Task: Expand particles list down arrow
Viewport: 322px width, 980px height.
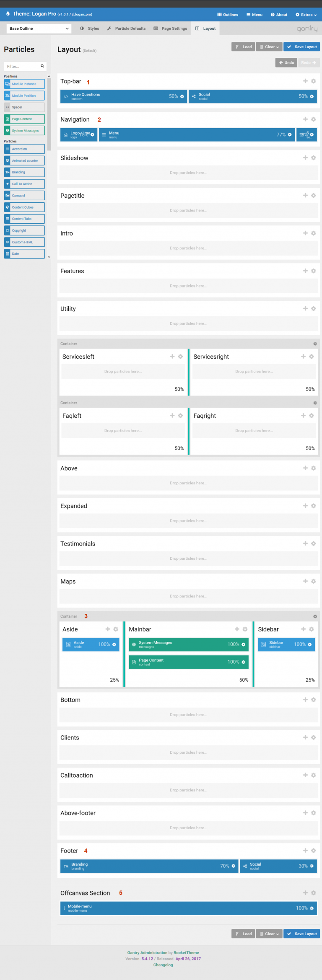Action: click(x=49, y=257)
